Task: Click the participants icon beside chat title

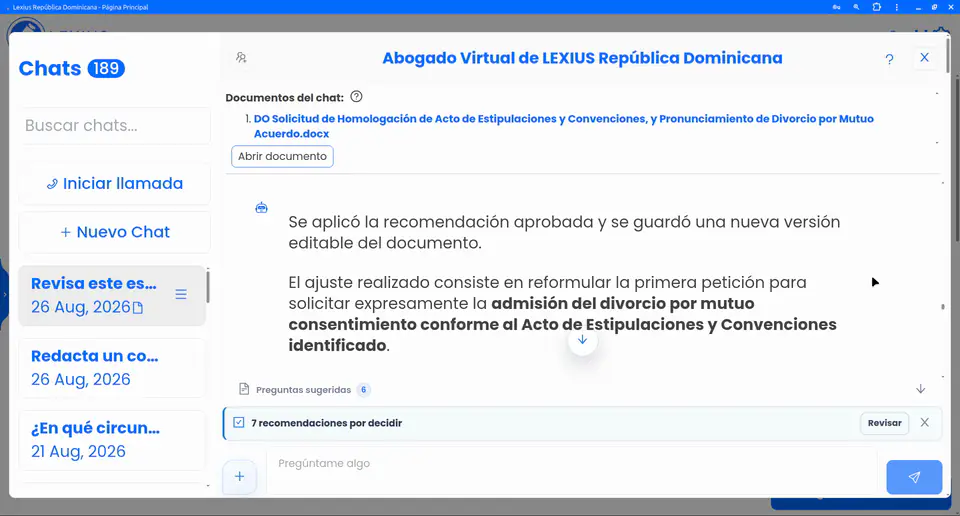Action: click(x=241, y=58)
